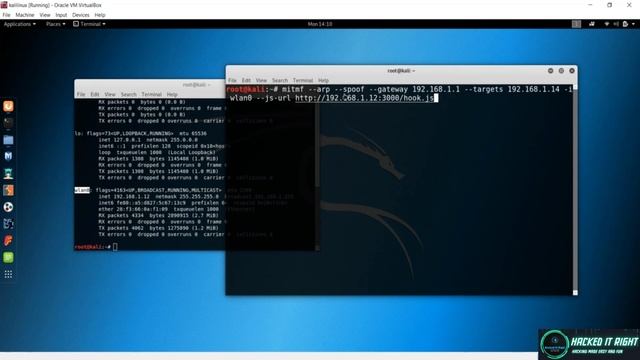Viewport: 640px width, 360px height.
Task: Open the BeEF blue cow dock icon
Action: [8, 224]
